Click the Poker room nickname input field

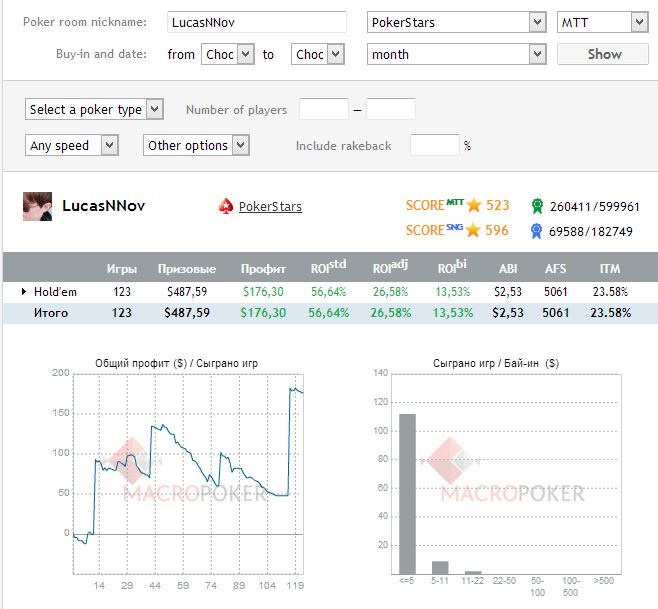257,22
